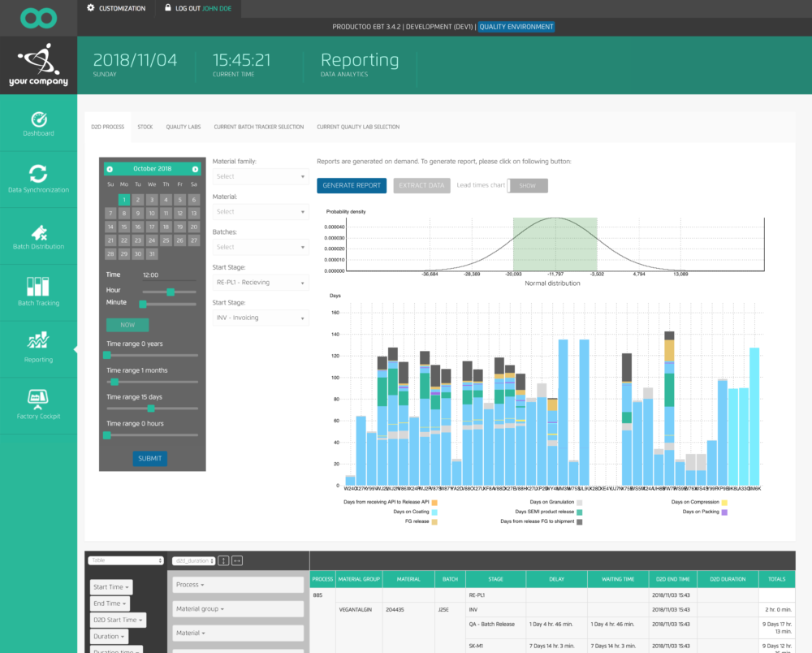The width and height of the screenshot is (812, 653).
Task: Open the Dashboard sidebar icon
Action: pos(38,119)
